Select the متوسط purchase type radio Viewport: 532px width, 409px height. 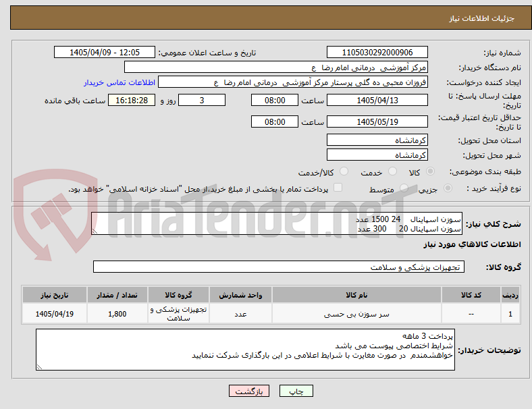404,188
